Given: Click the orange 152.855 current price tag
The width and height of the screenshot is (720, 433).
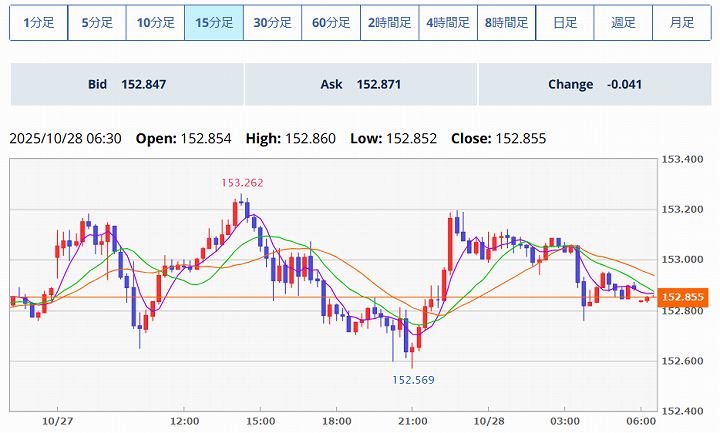Looking at the screenshot, I should pyautogui.click(x=685, y=297).
